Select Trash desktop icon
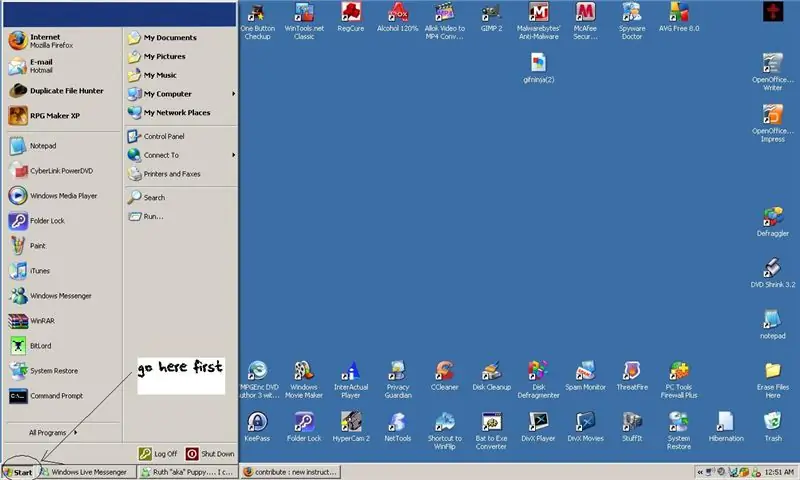This screenshot has height=480, width=800. click(772, 427)
